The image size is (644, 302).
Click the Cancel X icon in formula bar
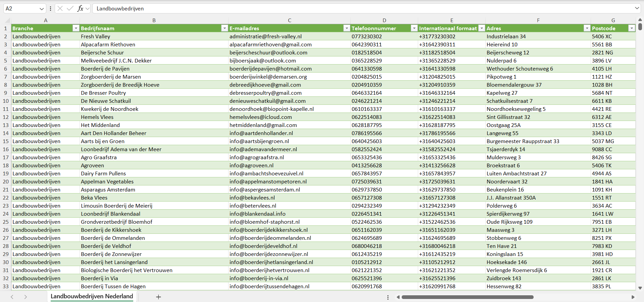[60, 8]
